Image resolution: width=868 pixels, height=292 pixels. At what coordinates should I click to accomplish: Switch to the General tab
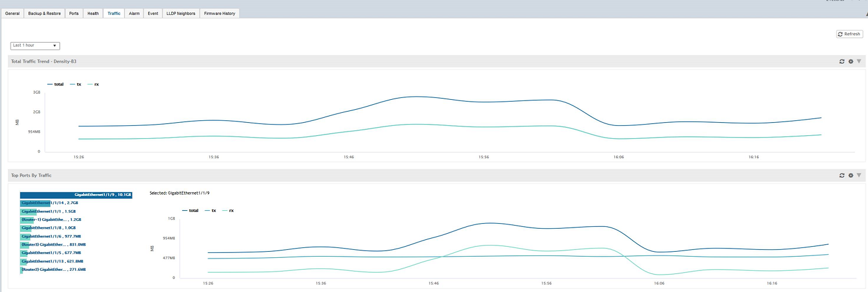point(12,13)
